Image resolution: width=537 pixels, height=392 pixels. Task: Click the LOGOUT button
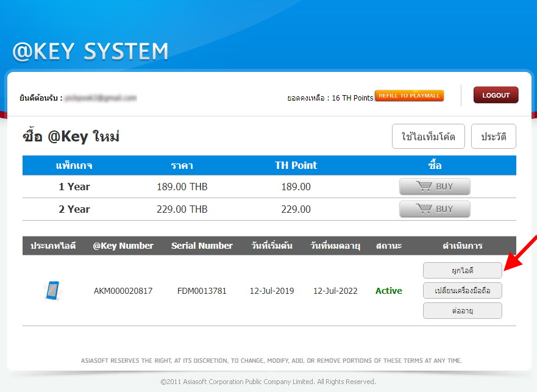click(496, 96)
